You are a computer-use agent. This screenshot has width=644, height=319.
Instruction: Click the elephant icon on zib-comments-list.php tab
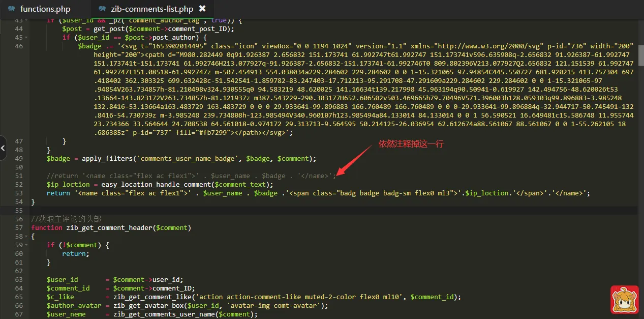coord(103,9)
